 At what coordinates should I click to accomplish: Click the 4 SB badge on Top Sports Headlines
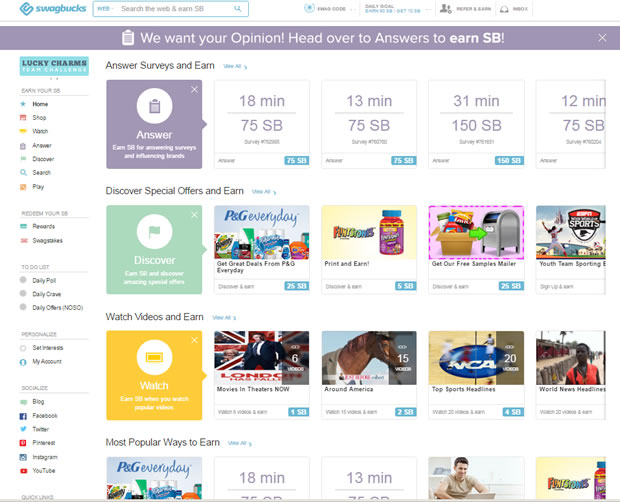click(x=513, y=412)
